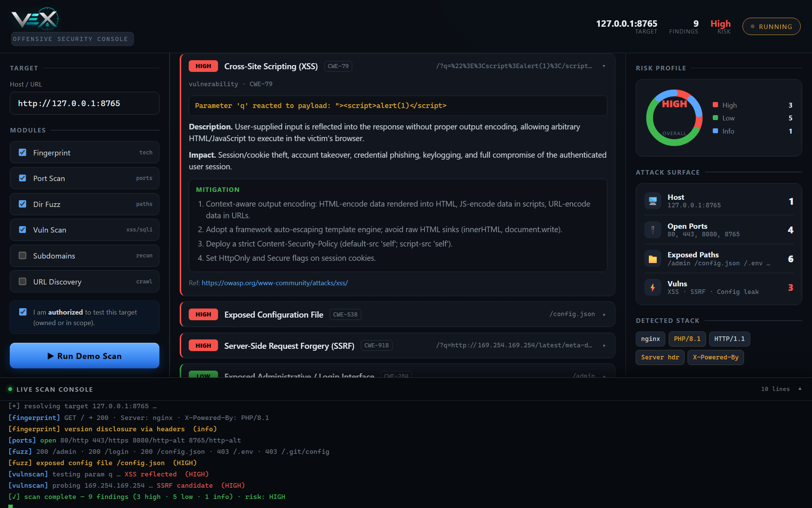Click the XSS payload evidence box

pos(398,106)
